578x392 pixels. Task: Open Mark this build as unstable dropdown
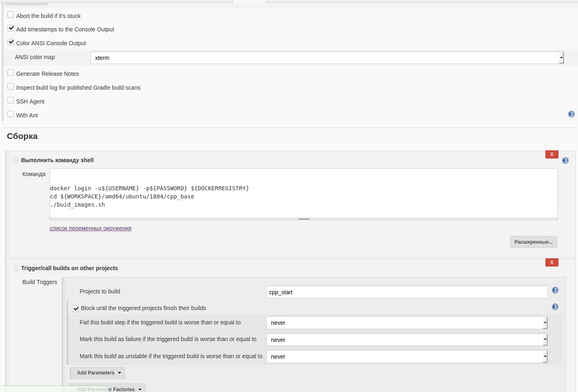pos(407,357)
